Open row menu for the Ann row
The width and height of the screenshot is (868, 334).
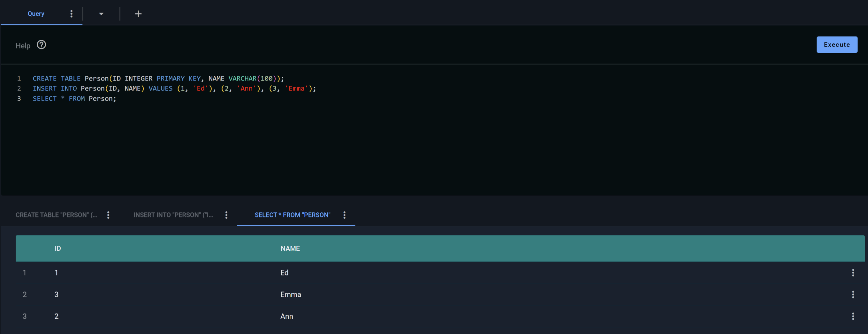click(x=853, y=316)
